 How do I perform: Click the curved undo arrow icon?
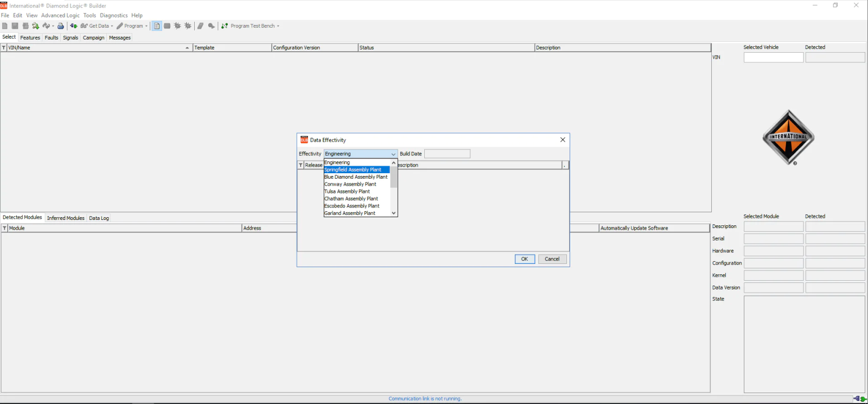(46, 26)
